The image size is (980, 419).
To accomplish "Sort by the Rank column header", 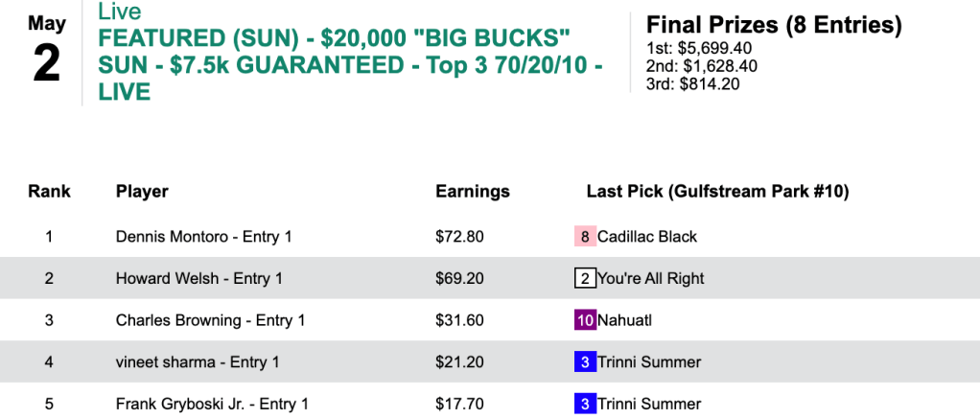I will 49,192.
